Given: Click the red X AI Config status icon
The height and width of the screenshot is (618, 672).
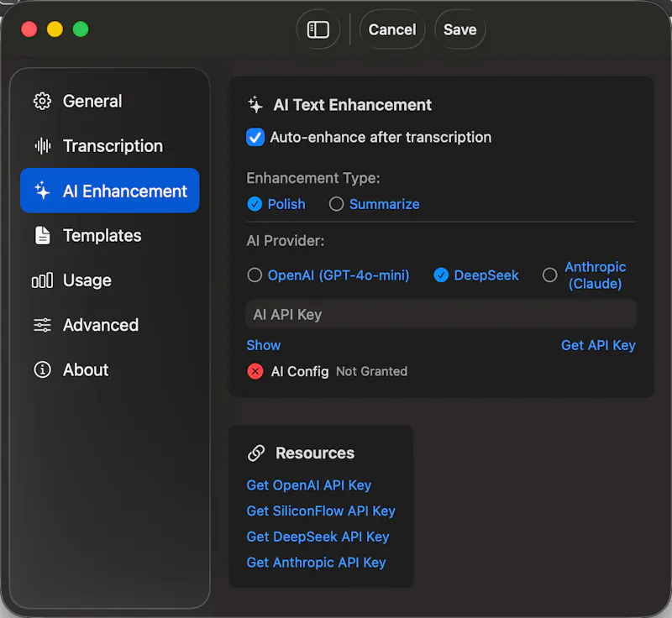Looking at the screenshot, I should click(x=255, y=371).
